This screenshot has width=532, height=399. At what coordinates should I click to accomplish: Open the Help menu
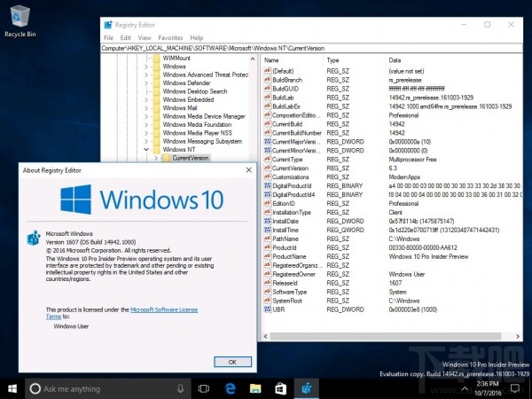(x=197, y=37)
